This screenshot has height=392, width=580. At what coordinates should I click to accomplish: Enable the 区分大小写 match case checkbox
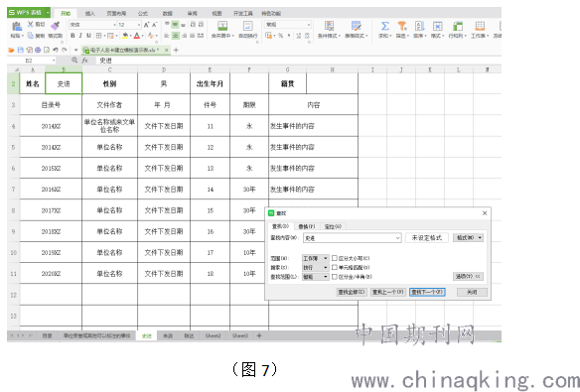pos(335,258)
